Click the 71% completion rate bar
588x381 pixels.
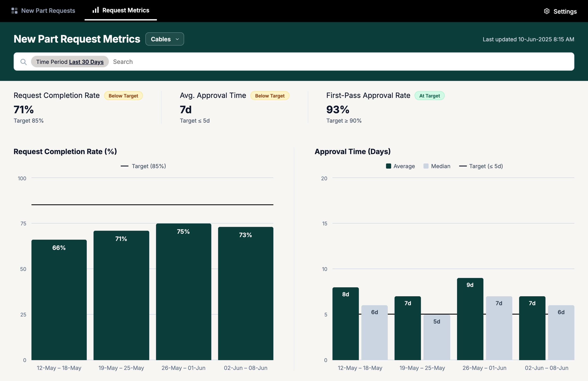pos(121,295)
